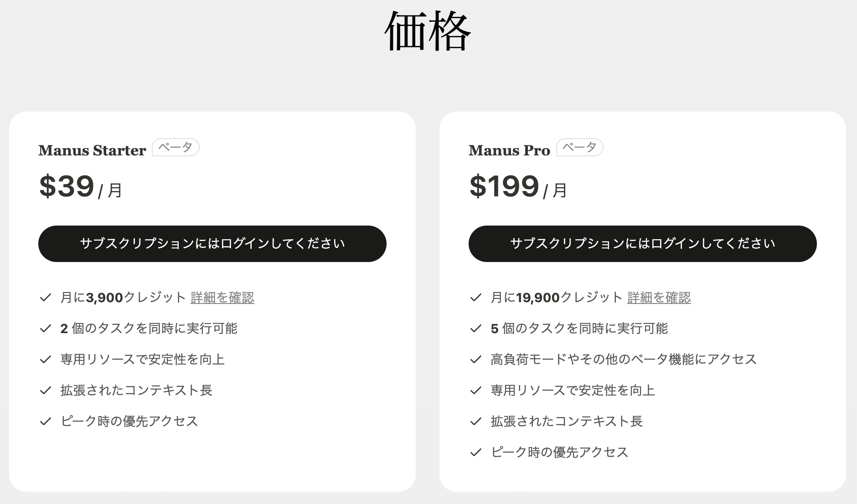Click checkmark beside 高負荷モードやその他のベータ機能

(476, 360)
